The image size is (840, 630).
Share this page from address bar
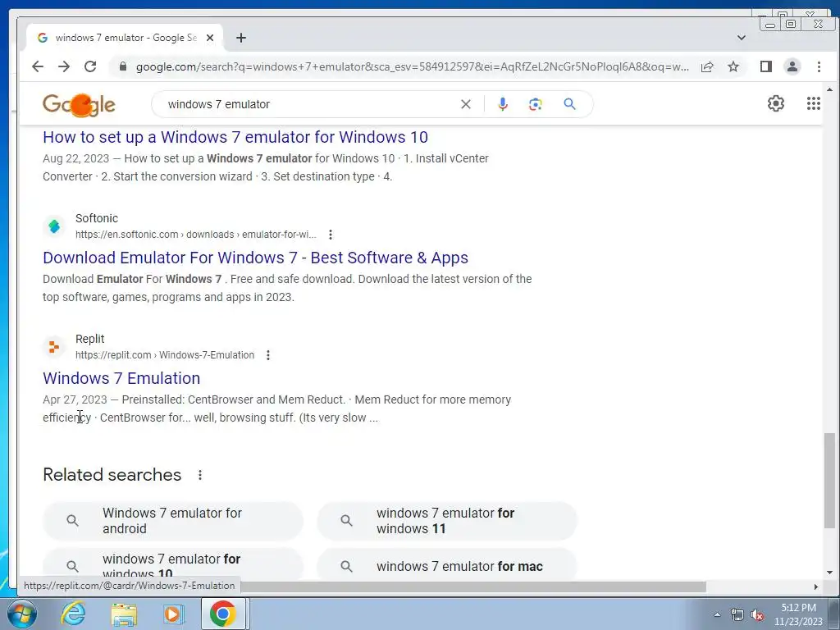point(707,66)
